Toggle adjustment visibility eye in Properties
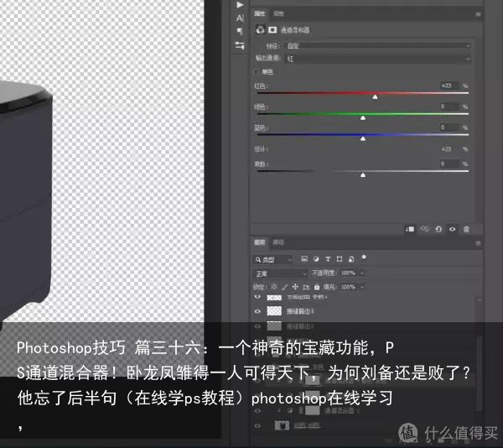This screenshot has width=503, height=448. 453,229
